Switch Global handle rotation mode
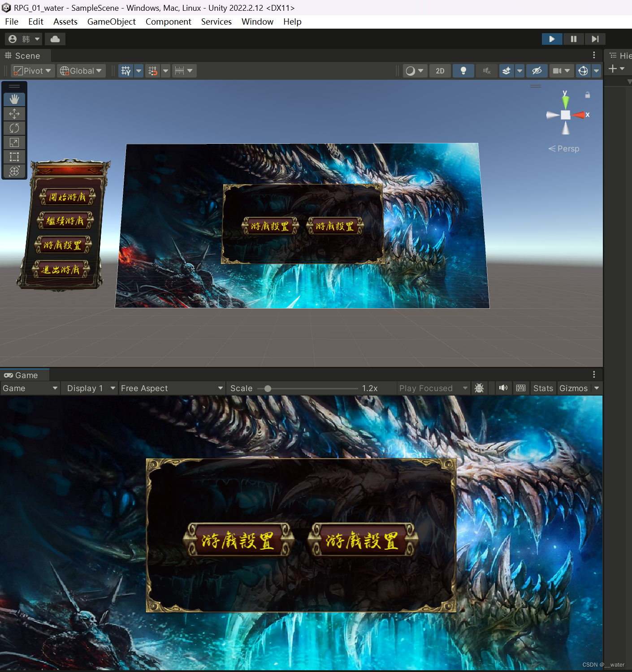Image resolution: width=632 pixels, height=672 pixels. [81, 71]
